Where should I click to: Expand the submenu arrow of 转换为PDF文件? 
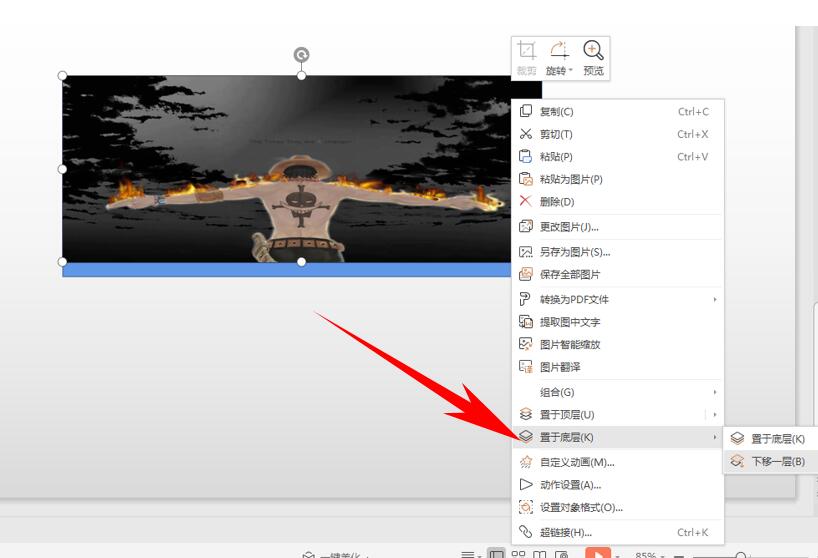tap(715, 299)
